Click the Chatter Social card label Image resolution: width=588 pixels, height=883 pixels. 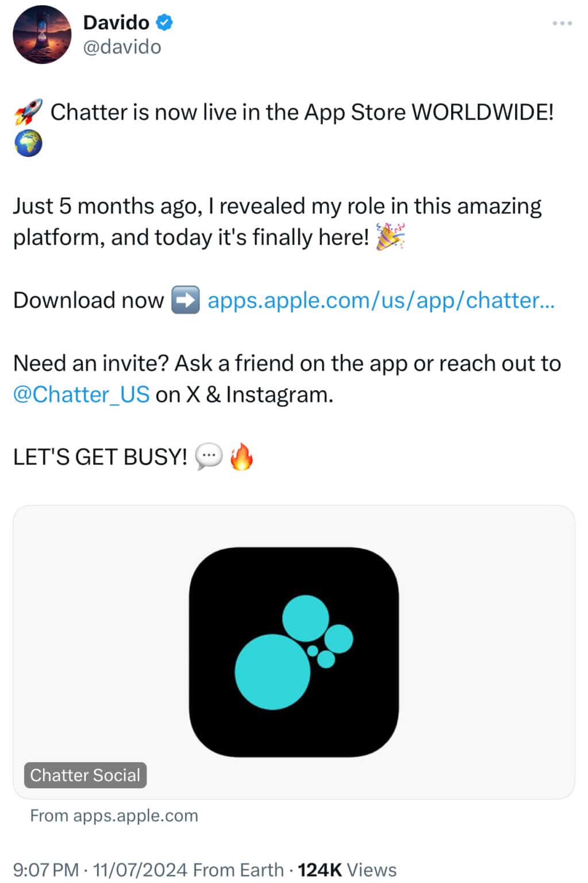coord(85,775)
